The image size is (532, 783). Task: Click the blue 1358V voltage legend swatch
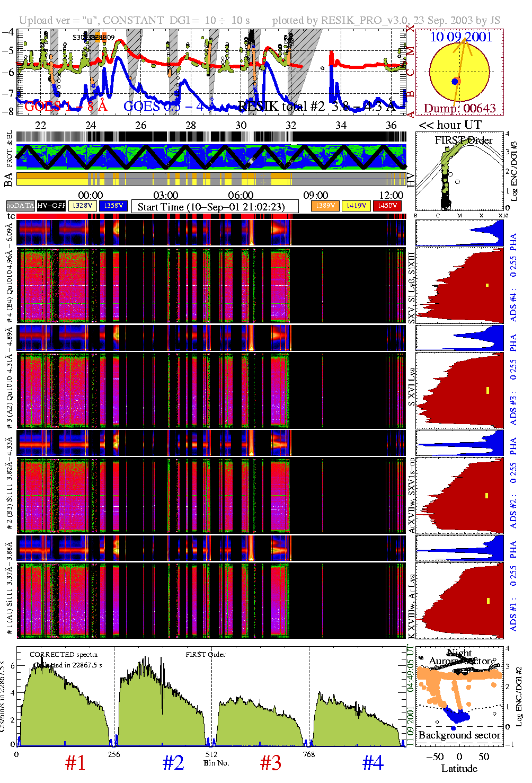click(x=113, y=206)
